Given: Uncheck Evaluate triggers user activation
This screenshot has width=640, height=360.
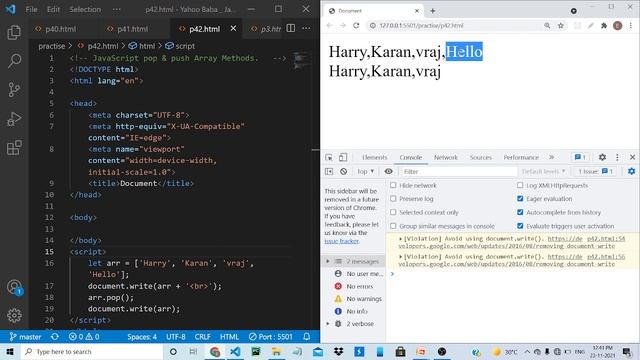Looking at the screenshot, I should pos(520,226).
